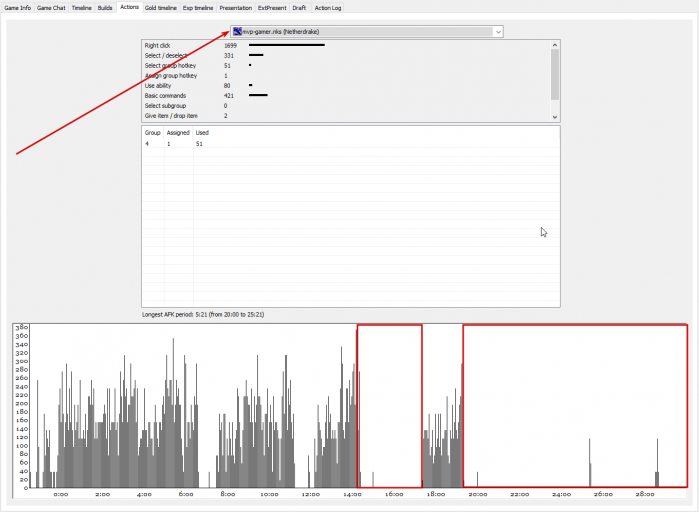Open the Presentation tab
699x512 pixels.
point(235,8)
